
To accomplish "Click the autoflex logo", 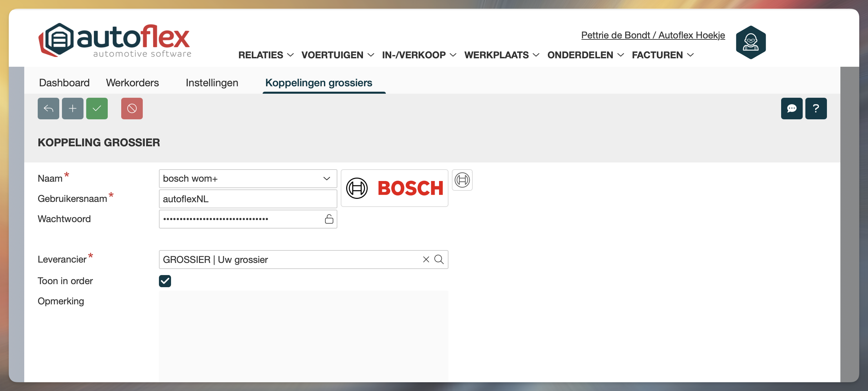I will pos(114,40).
